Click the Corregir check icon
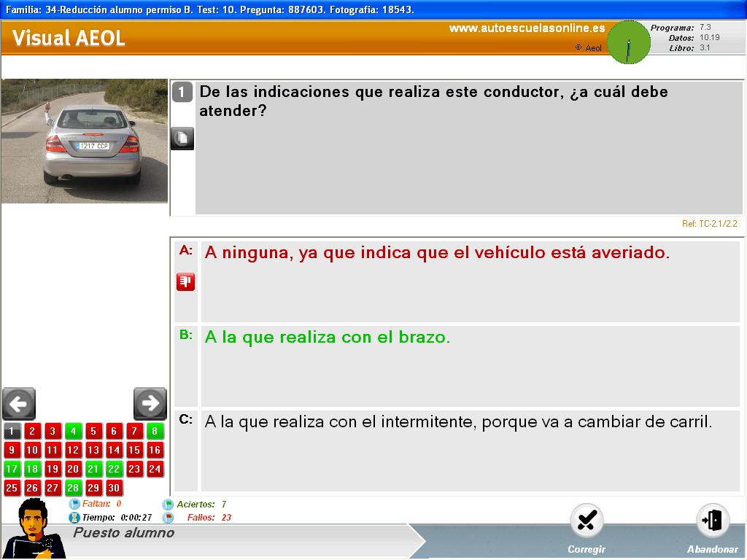Viewport: 747px width, 560px height. click(587, 521)
